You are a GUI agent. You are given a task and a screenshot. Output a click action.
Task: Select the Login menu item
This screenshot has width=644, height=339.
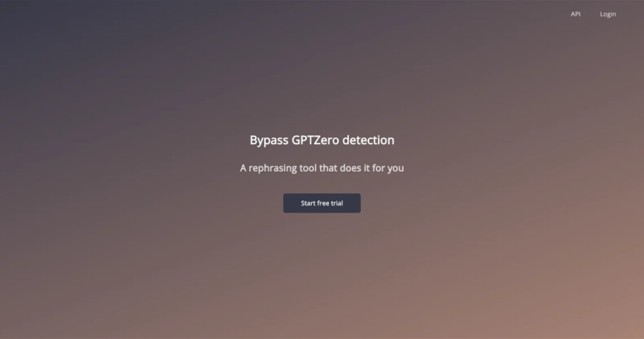click(608, 14)
